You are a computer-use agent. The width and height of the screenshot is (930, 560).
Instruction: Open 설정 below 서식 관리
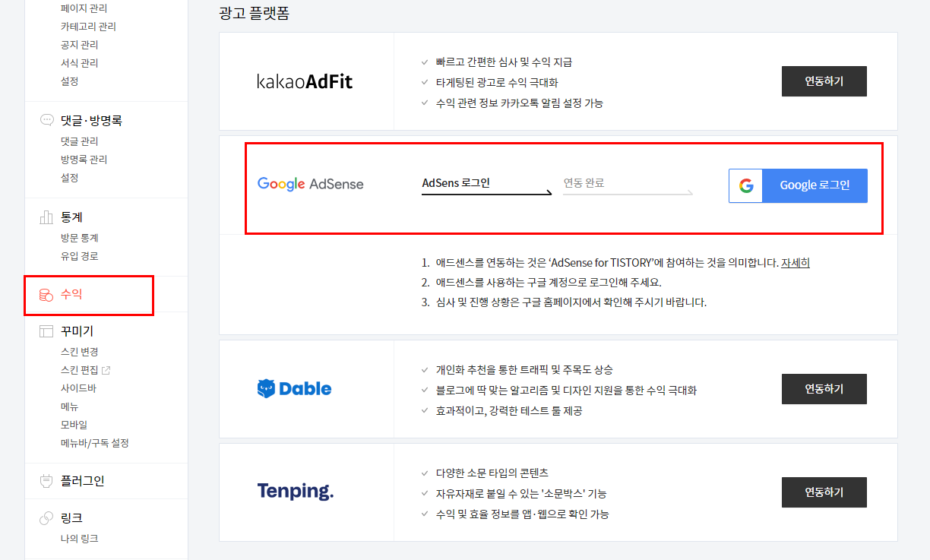click(x=69, y=81)
